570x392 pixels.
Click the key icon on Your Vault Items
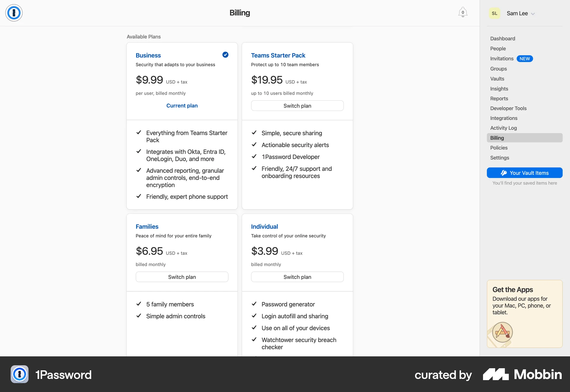click(504, 173)
